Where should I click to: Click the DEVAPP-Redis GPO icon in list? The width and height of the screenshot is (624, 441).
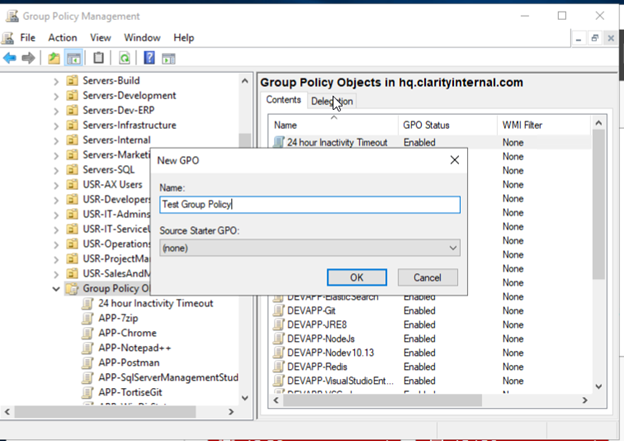point(279,367)
